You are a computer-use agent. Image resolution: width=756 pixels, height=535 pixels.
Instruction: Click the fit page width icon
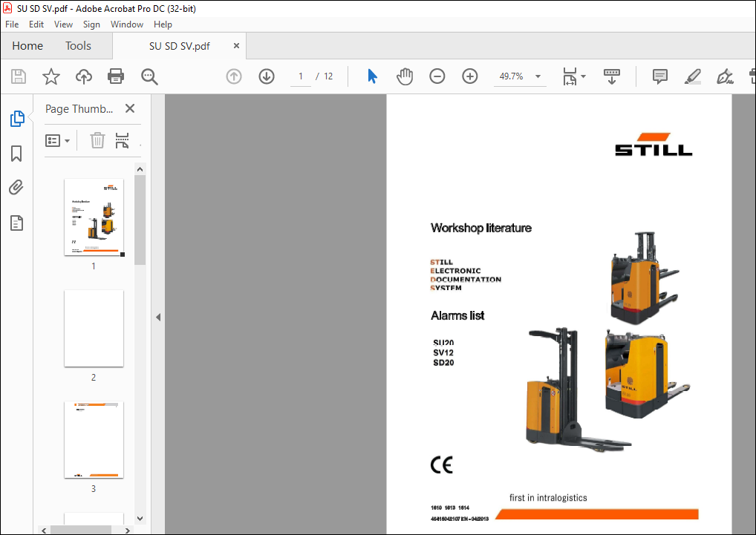click(x=570, y=76)
